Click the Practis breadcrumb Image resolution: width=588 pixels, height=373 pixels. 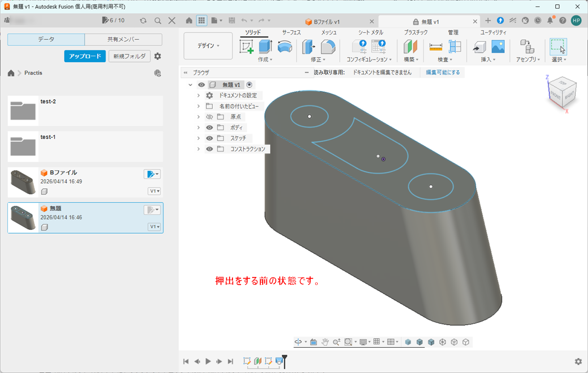(x=33, y=73)
